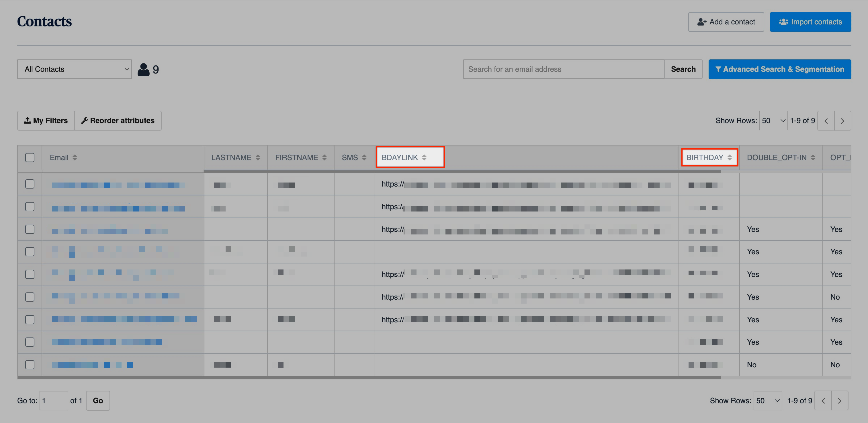
Task: Open bottom Show Rows 50 dropdown
Action: coord(767,401)
